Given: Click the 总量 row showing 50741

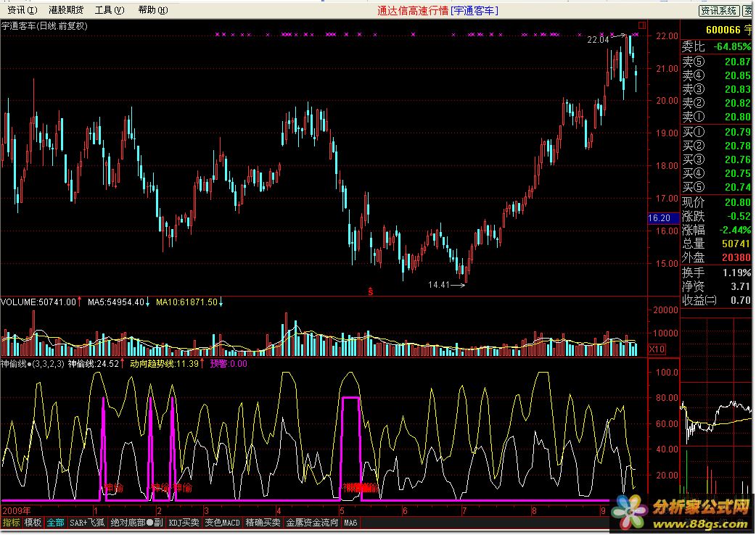Looking at the screenshot, I should pos(716,244).
